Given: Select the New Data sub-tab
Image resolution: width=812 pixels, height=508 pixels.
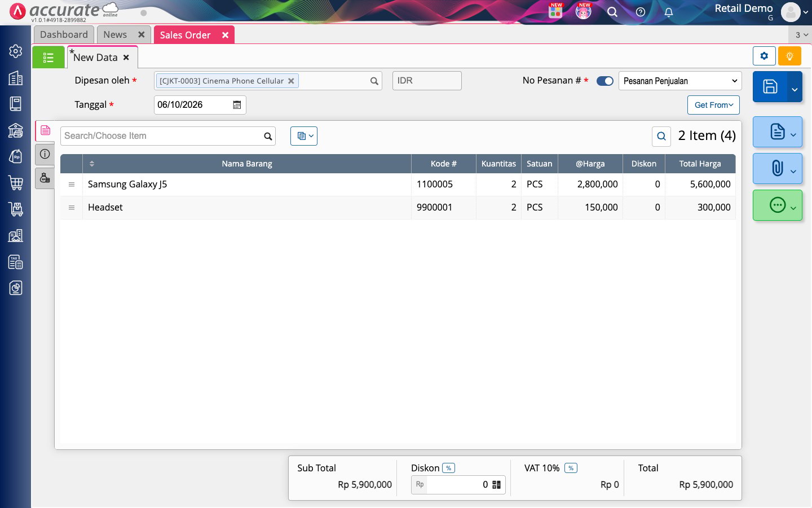Looking at the screenshot, I should pos(95,58).
